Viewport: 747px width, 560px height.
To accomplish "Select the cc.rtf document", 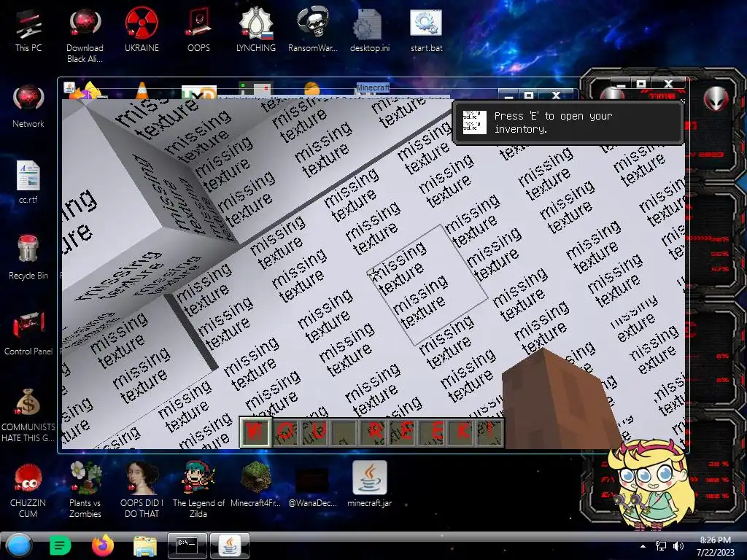I will 28,182.
